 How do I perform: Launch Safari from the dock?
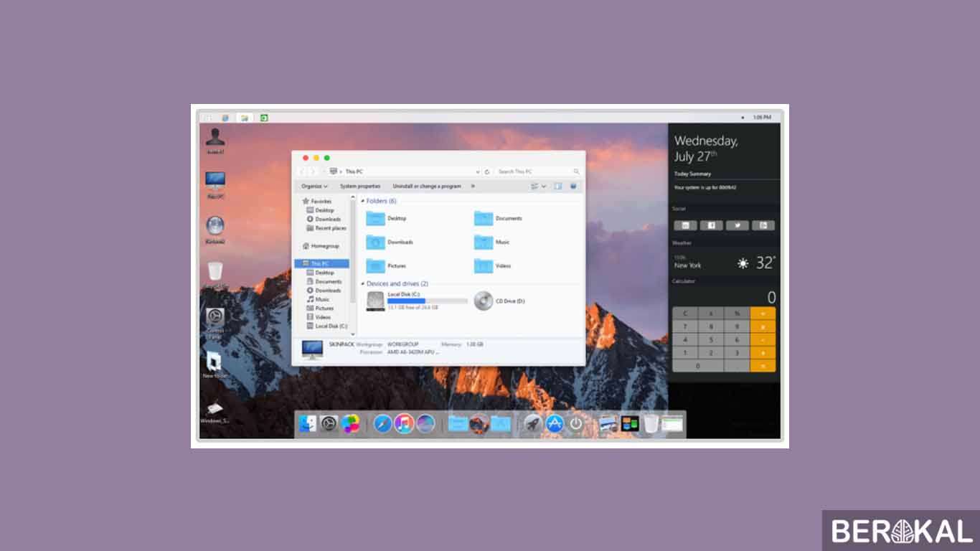pyautogui.click(x=382, y=423)
